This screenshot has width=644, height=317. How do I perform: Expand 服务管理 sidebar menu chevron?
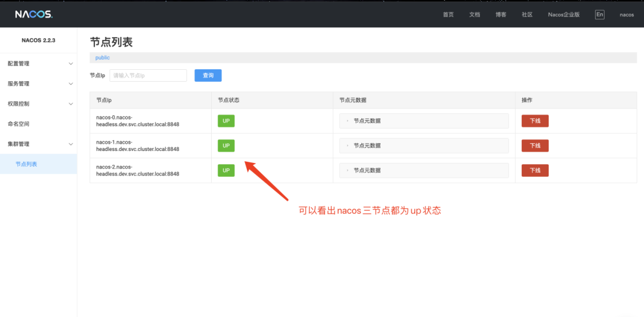pos(70,84)
